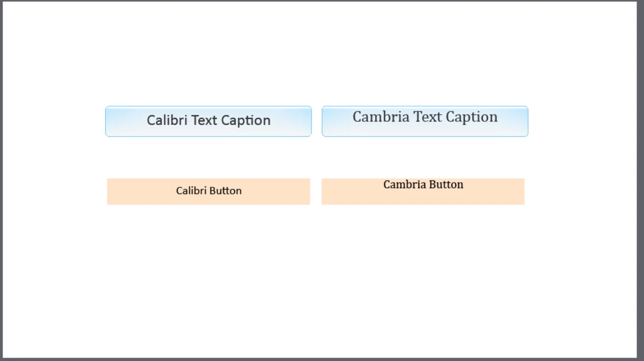The width and height of the screenshot is (644, 361).
Task: Click the word "Button" in Cambria Button
Action: pyautogui.click(x=446, y=184)
